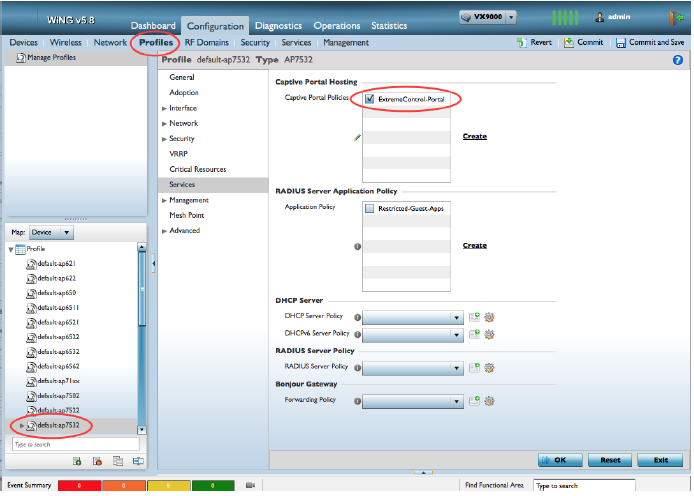
Task: Check the Restricted-Guest-Apps checkbox
Action: (x=370, y=208)
